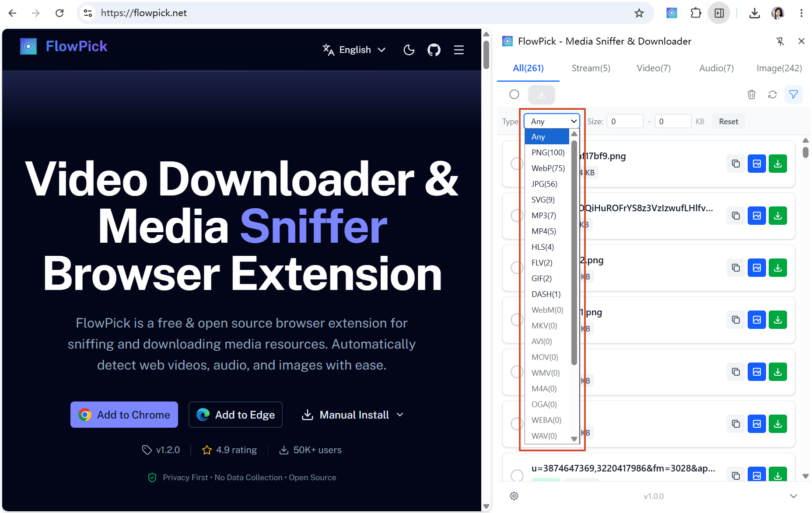
Task: Click the Add to Edge button
Action: click(x=235, y=415)
